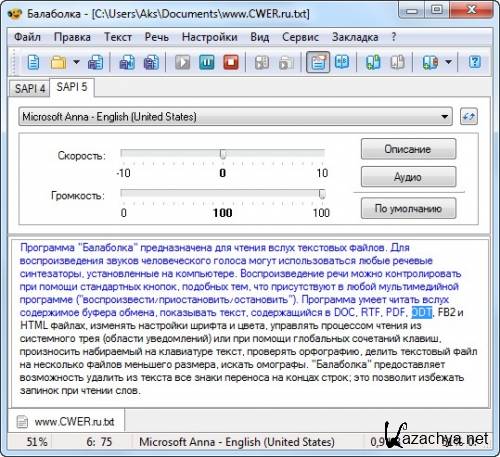Open the Настройки menu

pos(210,37)
